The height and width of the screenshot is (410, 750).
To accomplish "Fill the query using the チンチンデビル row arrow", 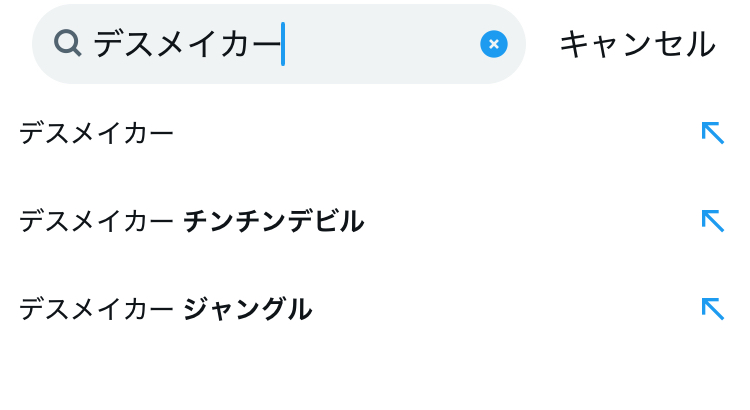I will (712, 221).
